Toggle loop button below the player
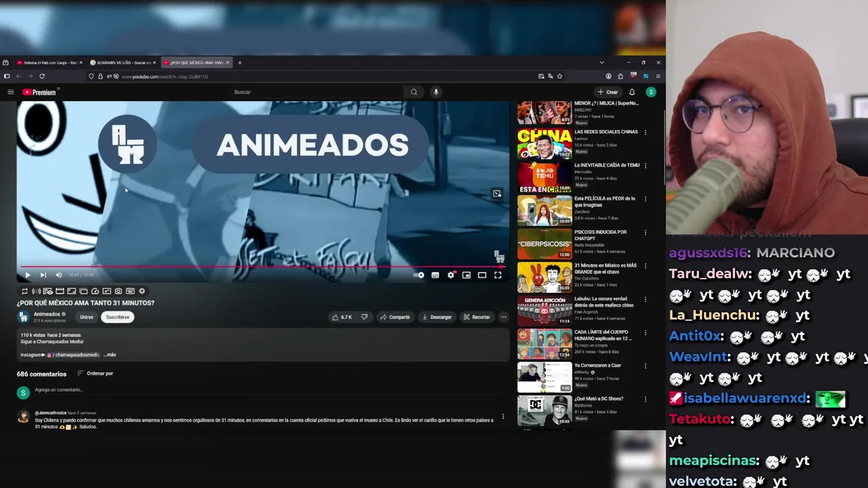 [x=24, y=291]
